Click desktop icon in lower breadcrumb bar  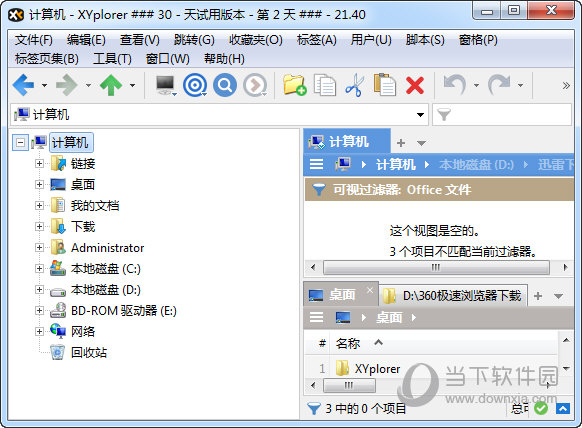(x=343, y=317)
